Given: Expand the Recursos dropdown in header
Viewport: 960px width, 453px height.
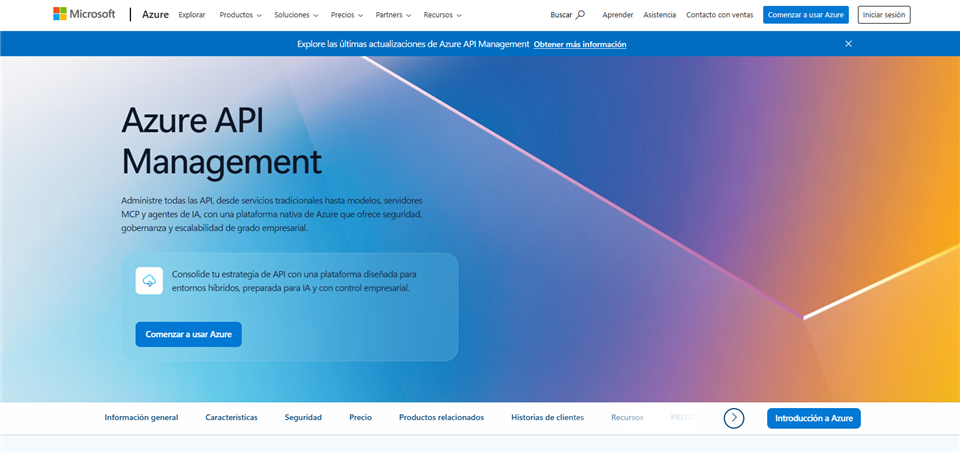Looking at the screenshot, I should point(443,15).
